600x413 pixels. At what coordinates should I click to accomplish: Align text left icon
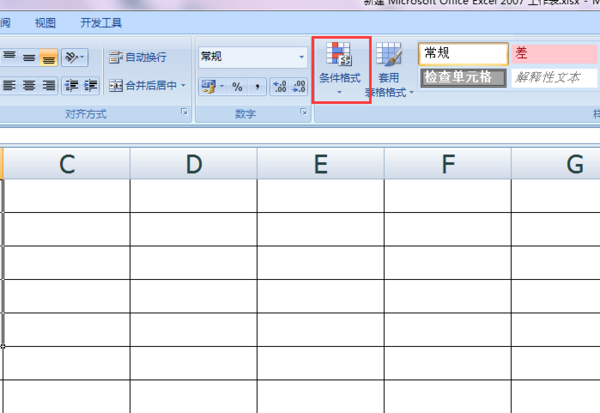[x=10, y=85]
